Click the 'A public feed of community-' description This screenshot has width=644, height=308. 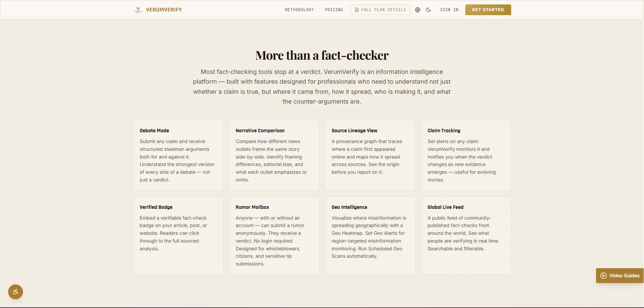point(463,233)
